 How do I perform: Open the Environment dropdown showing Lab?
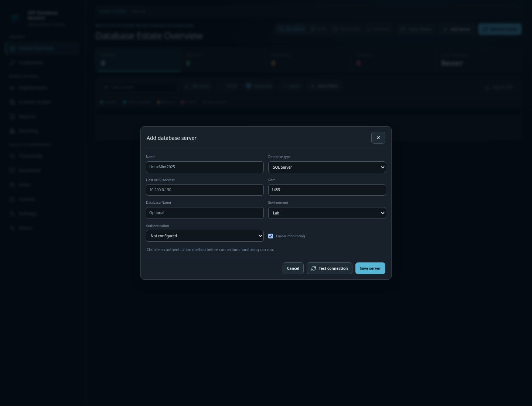point(327,213)
